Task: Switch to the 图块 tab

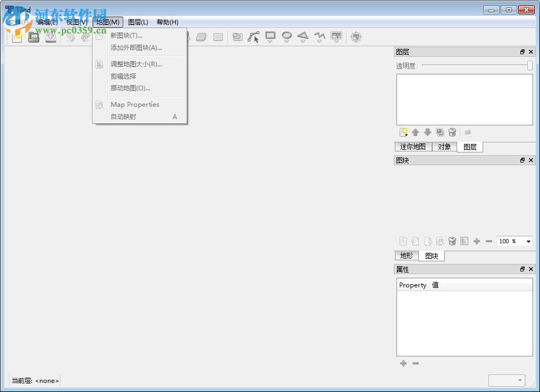Action: [432, 255]
